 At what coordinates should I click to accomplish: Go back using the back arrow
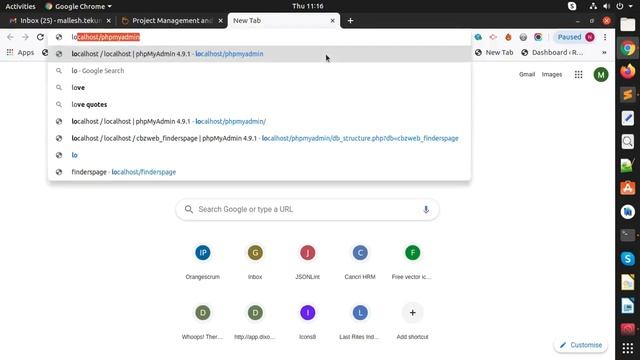10,37
